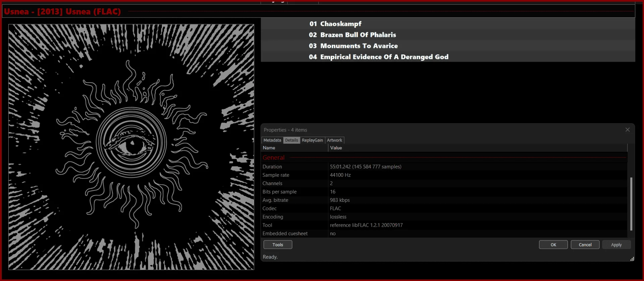Switch to the Metadata tab
Viewport: 644px width, 281px height.
click(272, 140)
